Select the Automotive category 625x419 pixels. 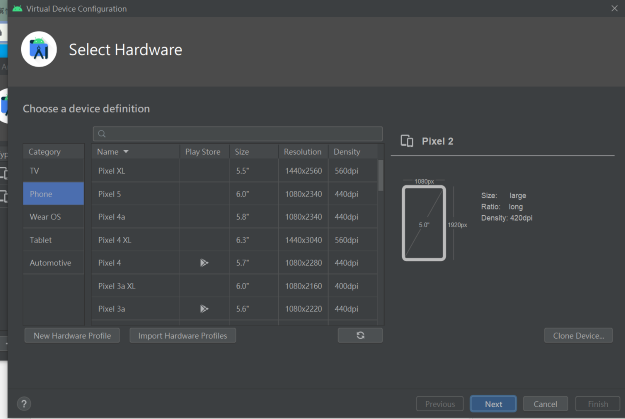[53, 263]
